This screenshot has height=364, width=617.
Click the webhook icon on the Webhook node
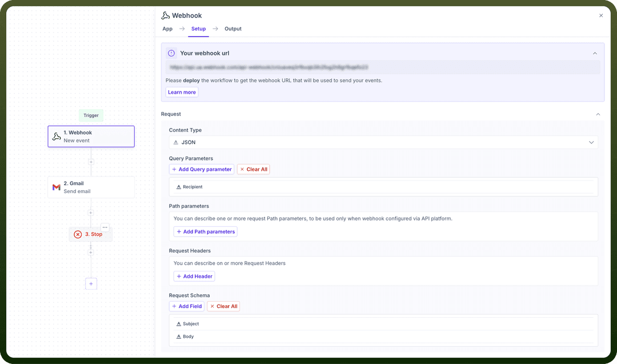point(57,137)
